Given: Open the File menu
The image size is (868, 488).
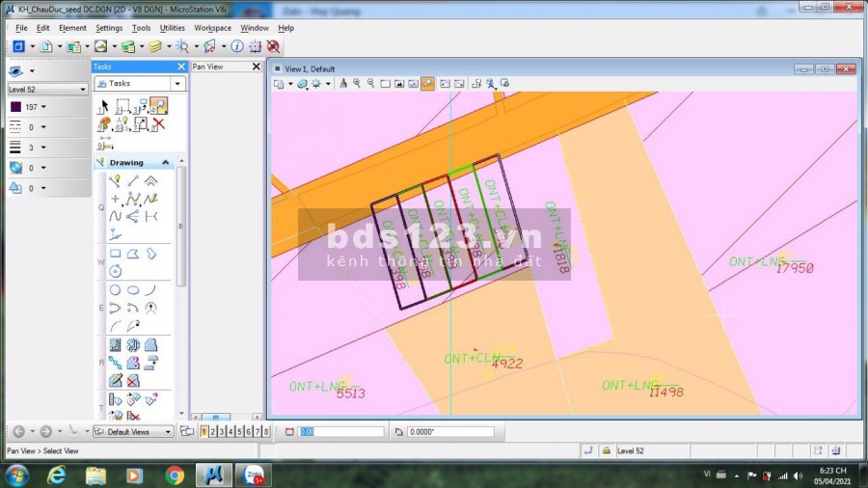Looking at the screenshot, I should point(21,28).
